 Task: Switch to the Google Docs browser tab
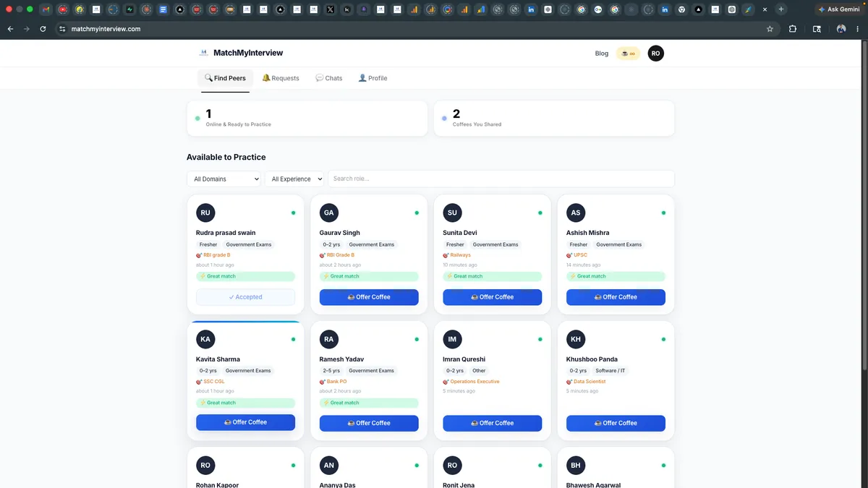[163, 9]
